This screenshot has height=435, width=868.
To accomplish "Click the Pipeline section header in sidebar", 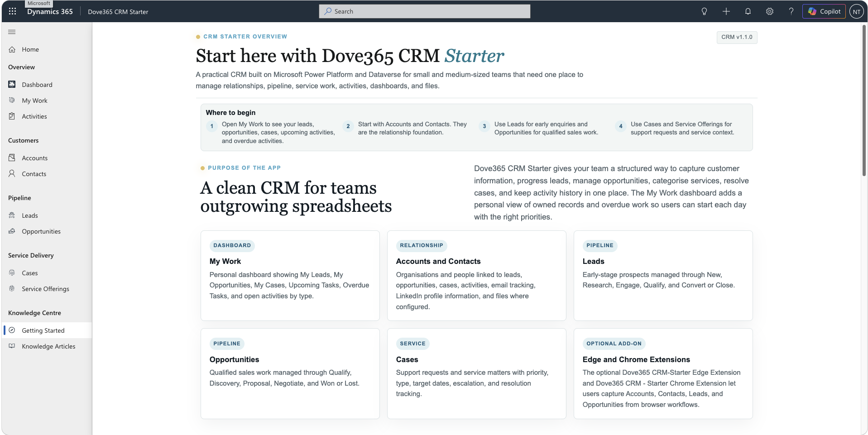I will pos(19,198).
